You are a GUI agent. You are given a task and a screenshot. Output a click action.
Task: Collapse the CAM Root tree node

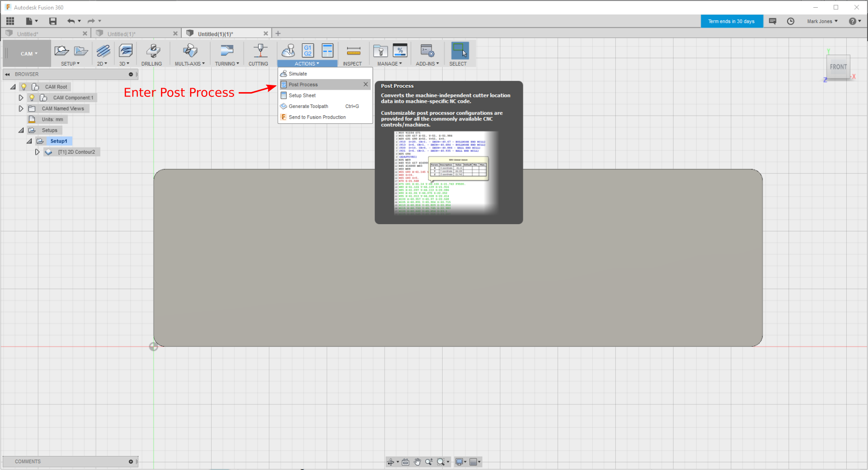[13, 87]
